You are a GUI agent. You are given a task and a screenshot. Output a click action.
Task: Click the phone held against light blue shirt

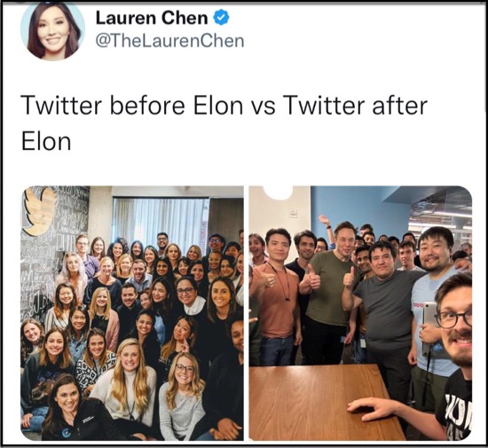coord(429,326)
